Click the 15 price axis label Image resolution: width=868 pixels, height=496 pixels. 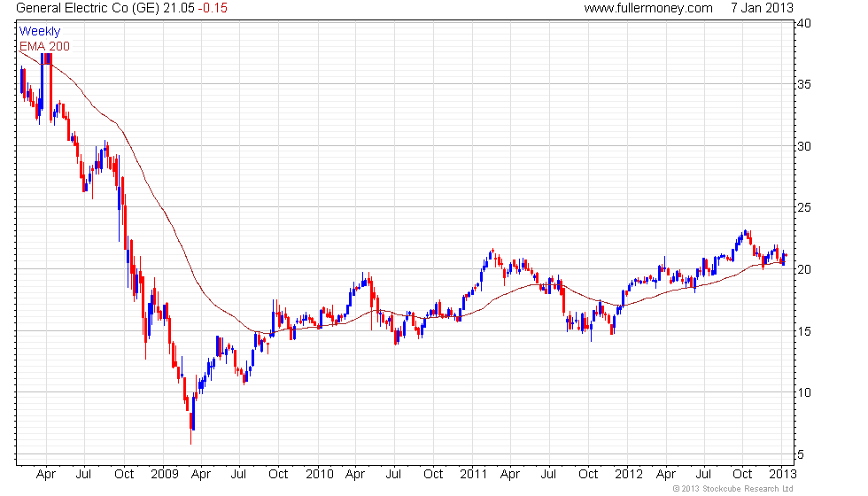point(804,331)
